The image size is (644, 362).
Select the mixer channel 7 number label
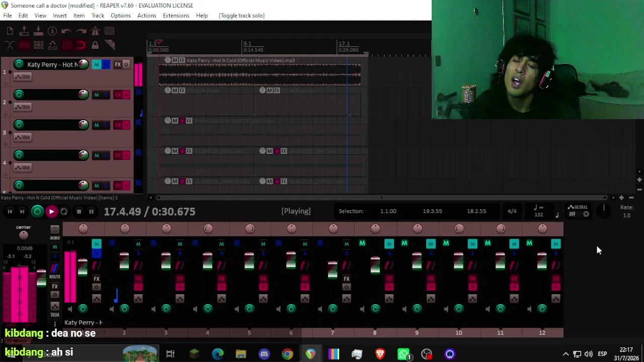pyautogui.click(x=333, y=333)
